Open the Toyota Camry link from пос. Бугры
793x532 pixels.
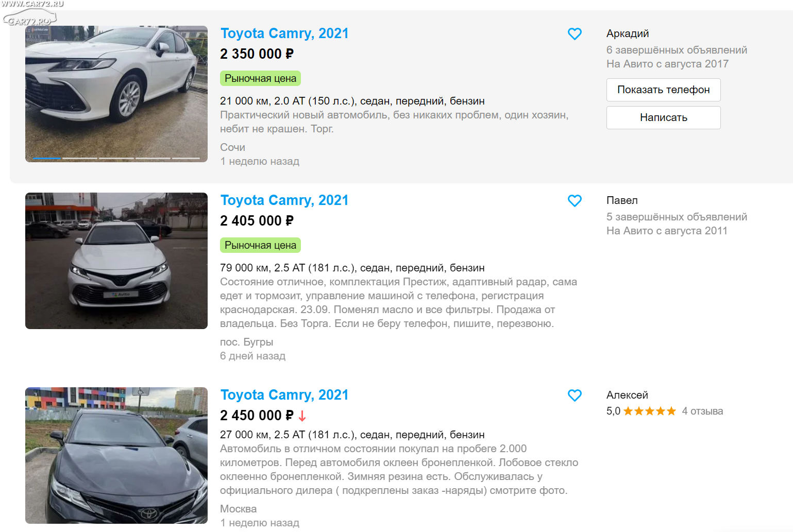pyautogui.click(x=284, y=200)
